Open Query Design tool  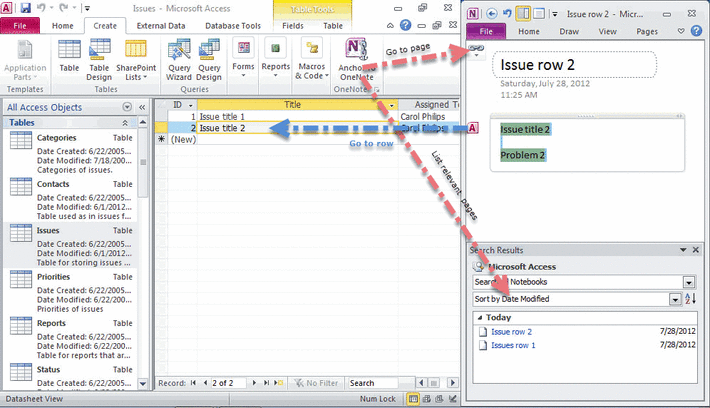pyautogui.click(x=209, y=60)
